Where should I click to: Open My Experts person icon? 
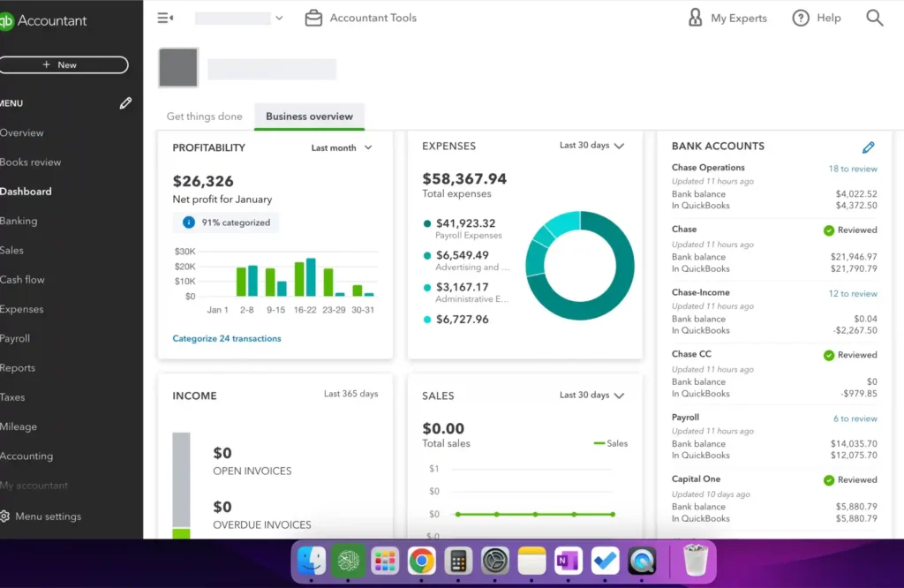pos(696,18)
